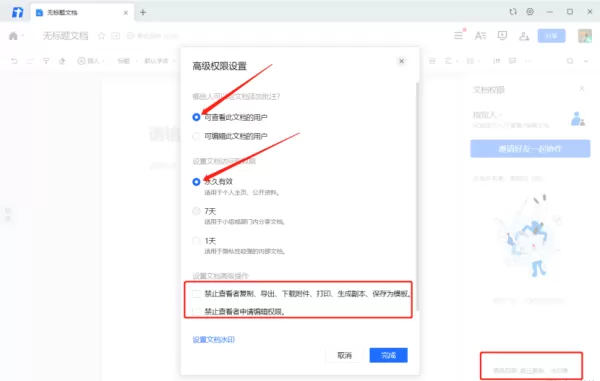The height and width of the screenshot is (381, 600).
Task: Click the search magnifier icon
Action: (x=570, y=61)
